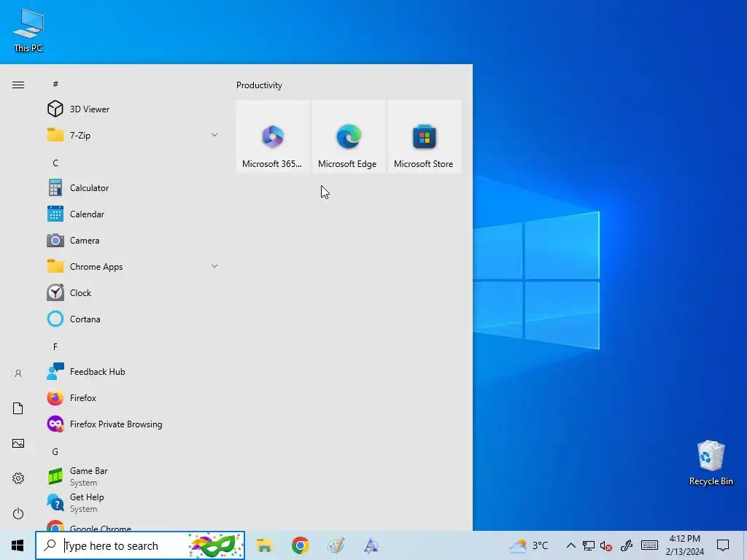The height and width of the screenshot is (560, 747).
Task: Jump to letter index via '#' header
Action: click(55, 84)
